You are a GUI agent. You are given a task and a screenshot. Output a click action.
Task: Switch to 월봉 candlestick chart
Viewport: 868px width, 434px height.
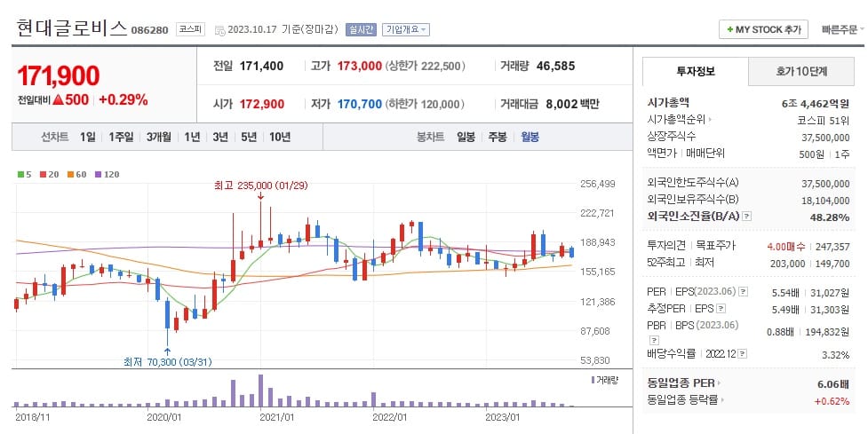coord(530,137)
